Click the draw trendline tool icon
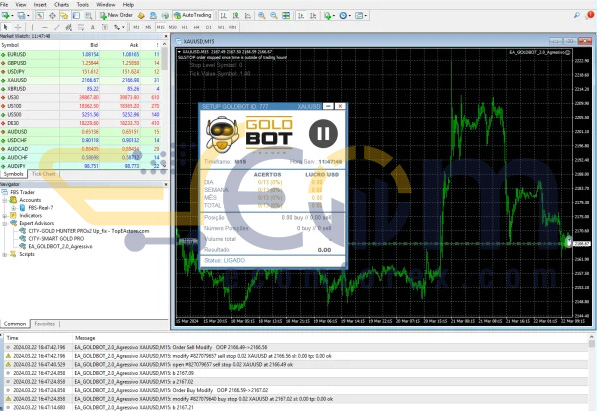Image resolution: width=597 pixels, height=411 pixels. point(56,27)
